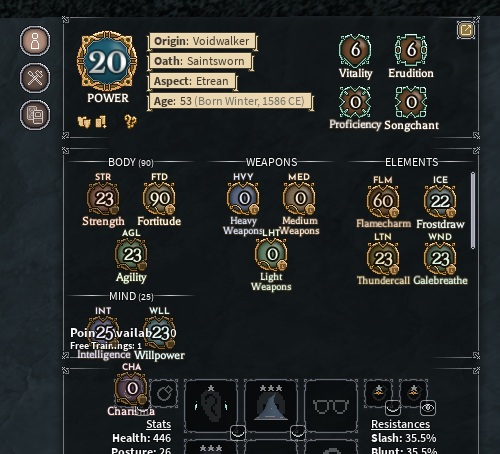
Task: Select the Fortitude 90 stat badge
Action: [159, 199]
